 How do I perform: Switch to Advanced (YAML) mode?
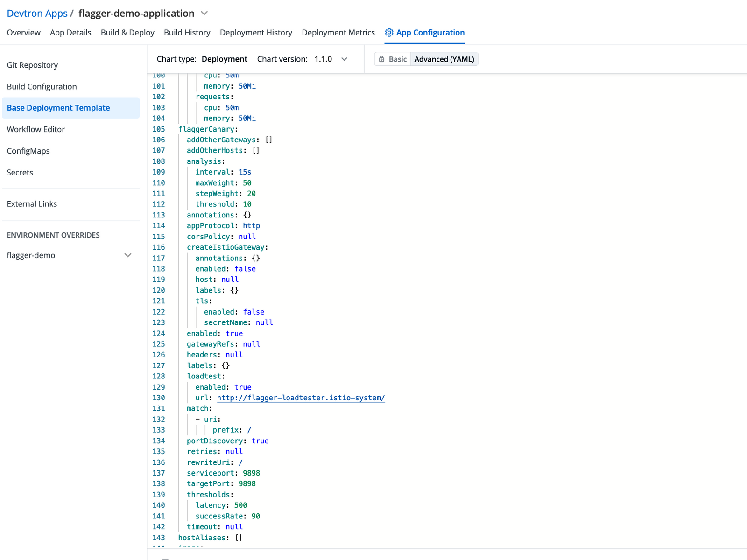(444, 59)
